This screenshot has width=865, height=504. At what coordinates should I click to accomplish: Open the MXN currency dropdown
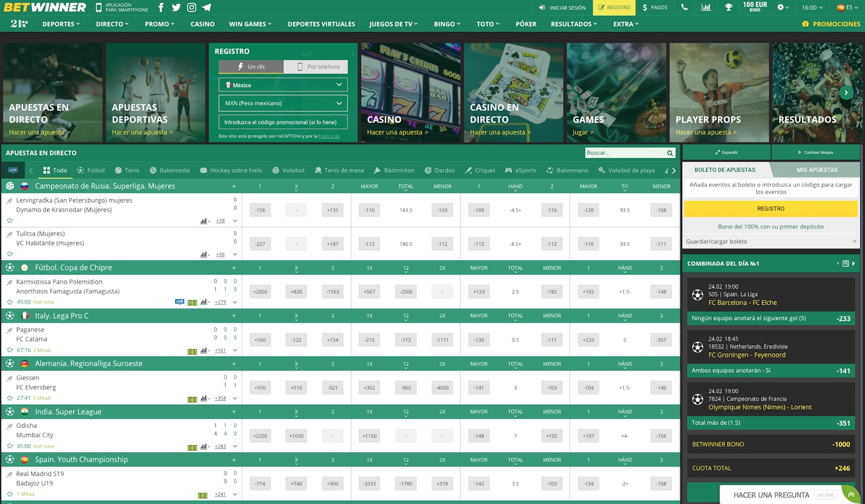[x=283, y=103]
